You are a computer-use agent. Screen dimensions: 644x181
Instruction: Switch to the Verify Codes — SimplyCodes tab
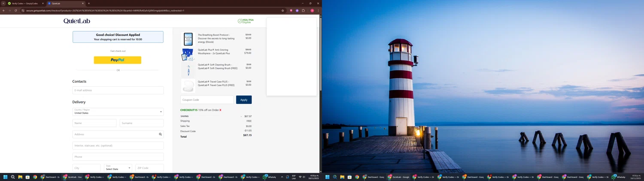25,3
